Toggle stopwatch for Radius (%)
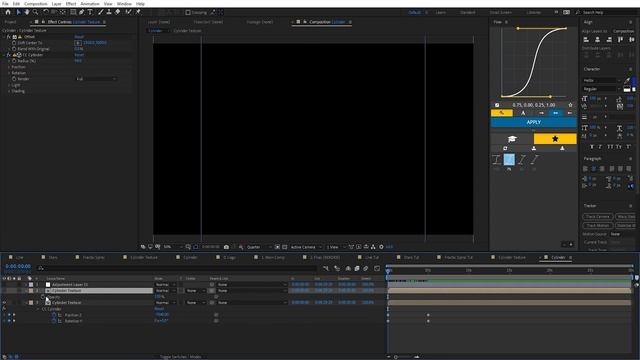The height and width of the screenshot is (360, 640). click(x=14, y=61)
